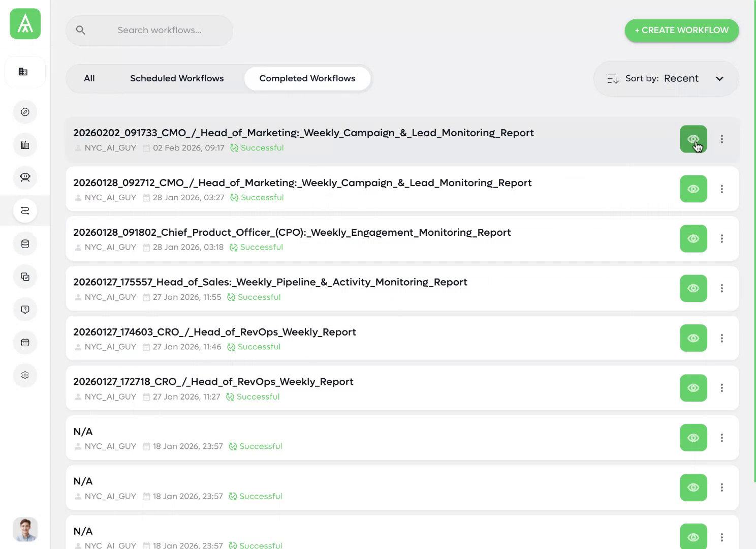This screenshot has height=549, width=756.
Task: Switch to the All tab
Action: (x=89, y=78)
